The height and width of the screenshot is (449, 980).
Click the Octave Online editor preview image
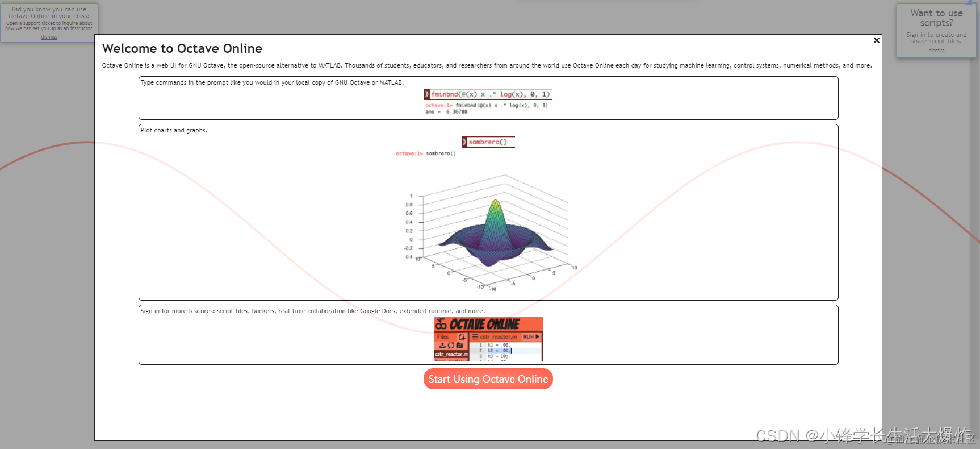[x=488, y=339]
